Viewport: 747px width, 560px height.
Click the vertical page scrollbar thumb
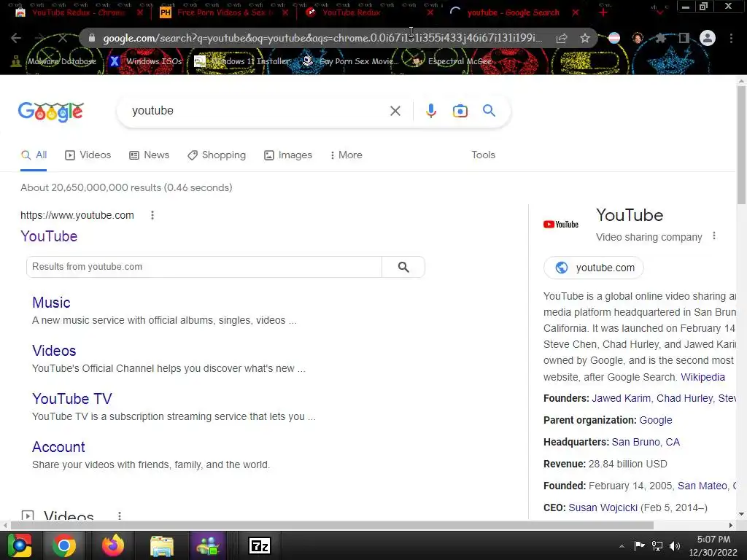point(741,145)
